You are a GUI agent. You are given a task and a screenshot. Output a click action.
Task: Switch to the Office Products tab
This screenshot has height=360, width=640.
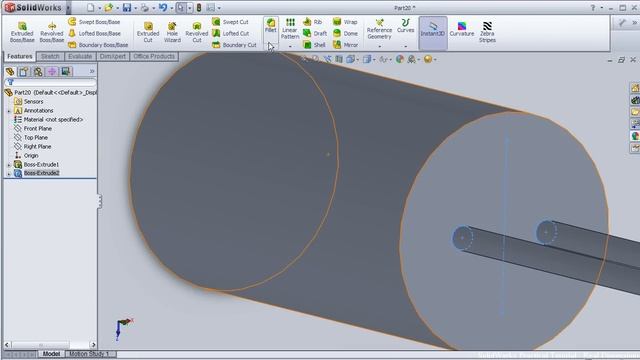tap(154, 56)
